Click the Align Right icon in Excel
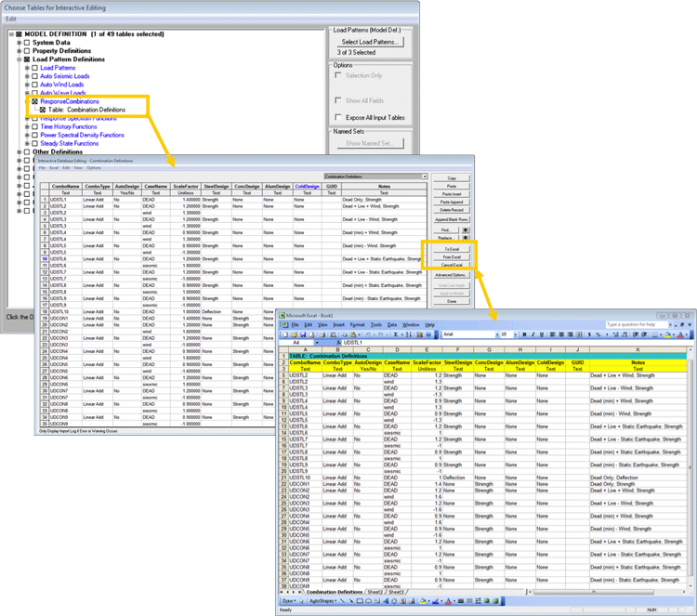This screenshot has height=616, width=697. (570, 334)
